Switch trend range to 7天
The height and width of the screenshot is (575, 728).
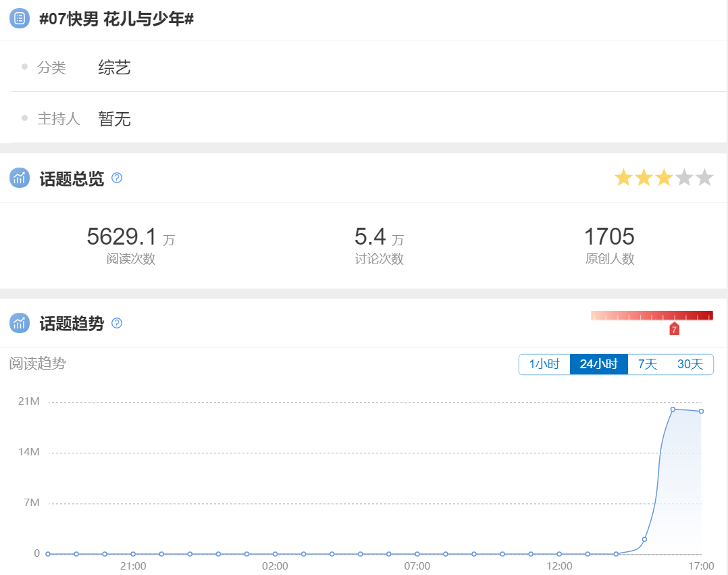click(647, 364)
